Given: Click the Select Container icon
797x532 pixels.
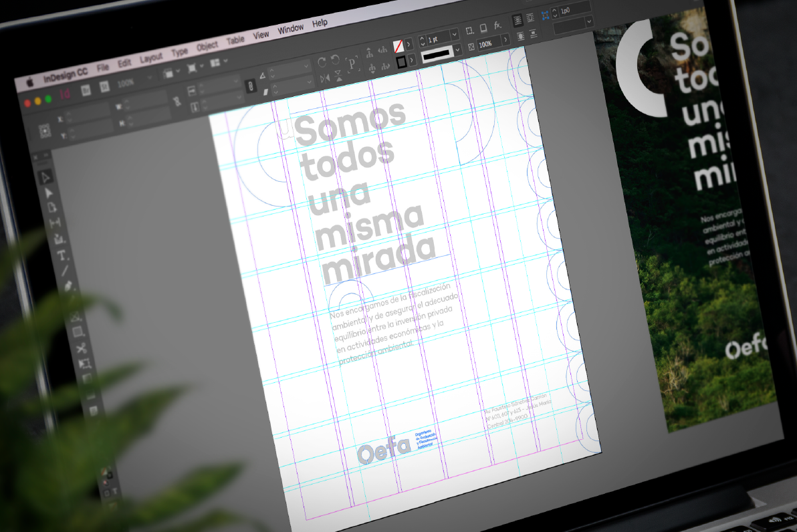Looking at the screenshot, I should (369, 52).
